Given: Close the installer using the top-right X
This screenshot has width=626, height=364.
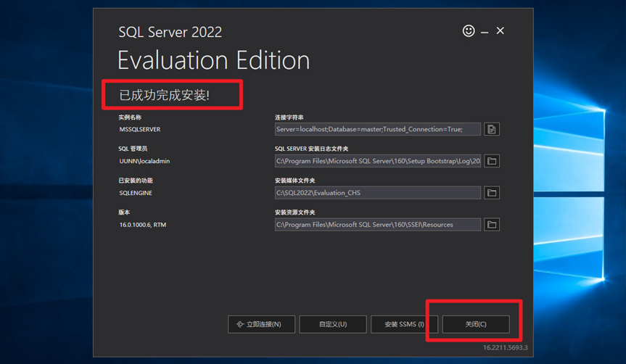Looking at the screenshot, I should click(x=500, y=31).
